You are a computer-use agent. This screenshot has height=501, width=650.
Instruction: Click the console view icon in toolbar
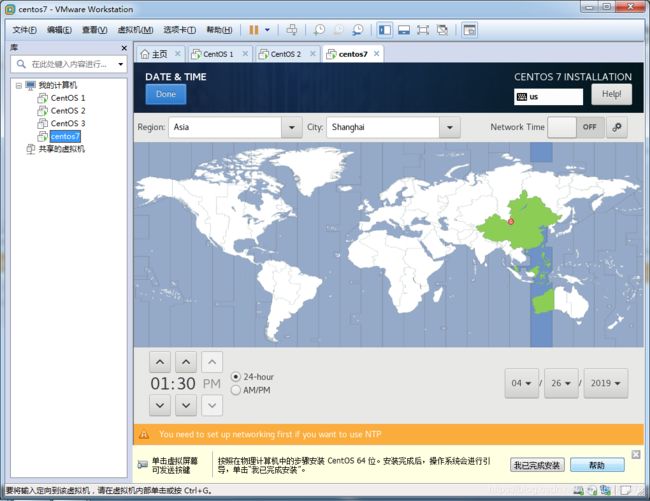470,30
